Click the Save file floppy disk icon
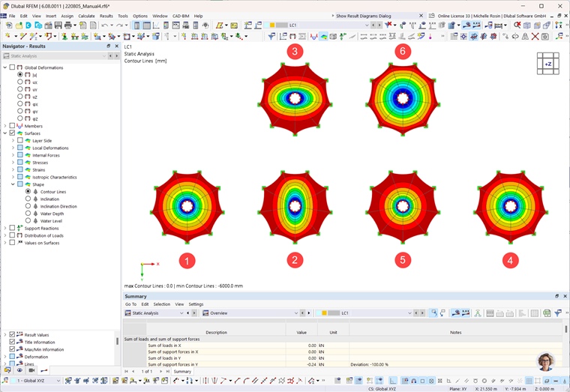The image size is (570, 392). tap(58, 25)
